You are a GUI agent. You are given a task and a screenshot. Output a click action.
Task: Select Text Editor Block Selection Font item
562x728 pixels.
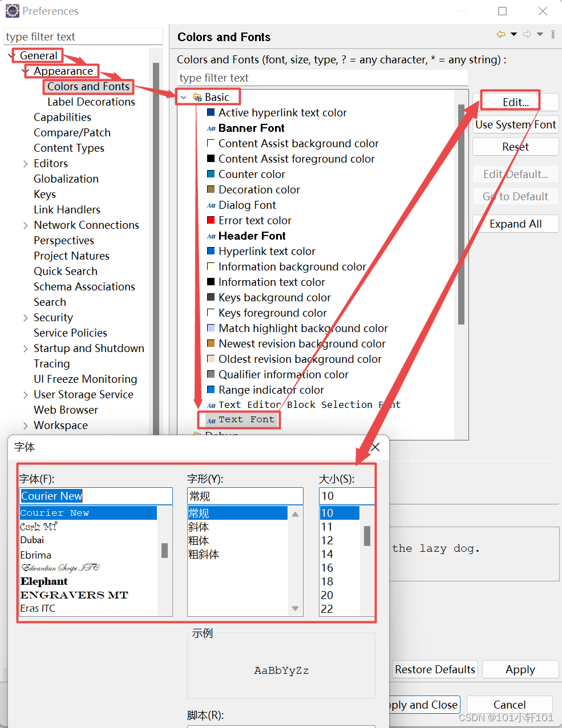click(x=309, y=405)
